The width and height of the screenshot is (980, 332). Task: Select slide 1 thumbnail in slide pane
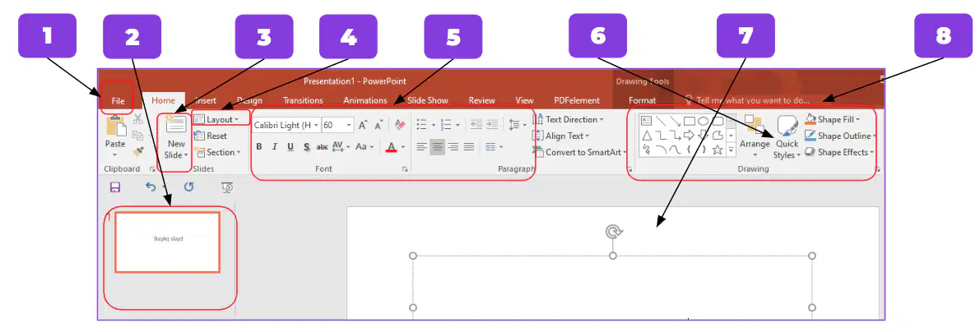pyautogui.click(x=168, y=242)
